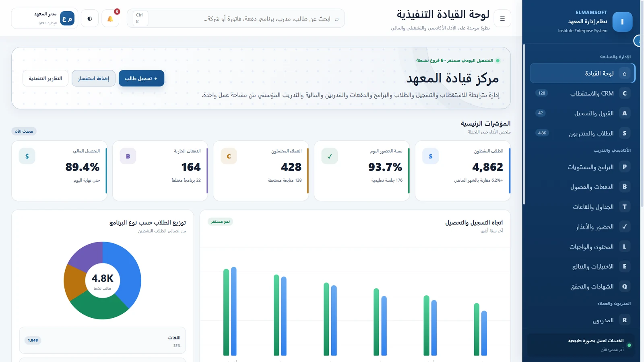Click the C icon on العملاء المحتملون card
The image size is (644, 362).
[229, 156]
